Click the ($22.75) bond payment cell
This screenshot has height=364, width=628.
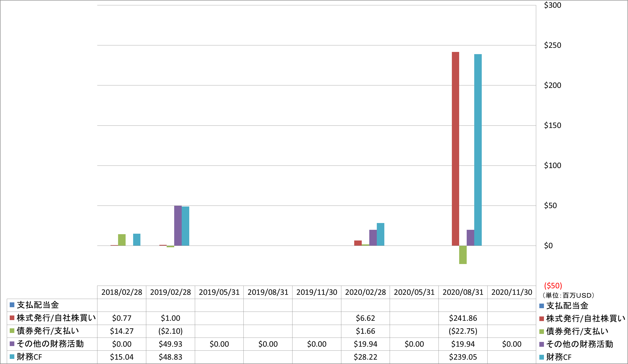tap(463, 331)
